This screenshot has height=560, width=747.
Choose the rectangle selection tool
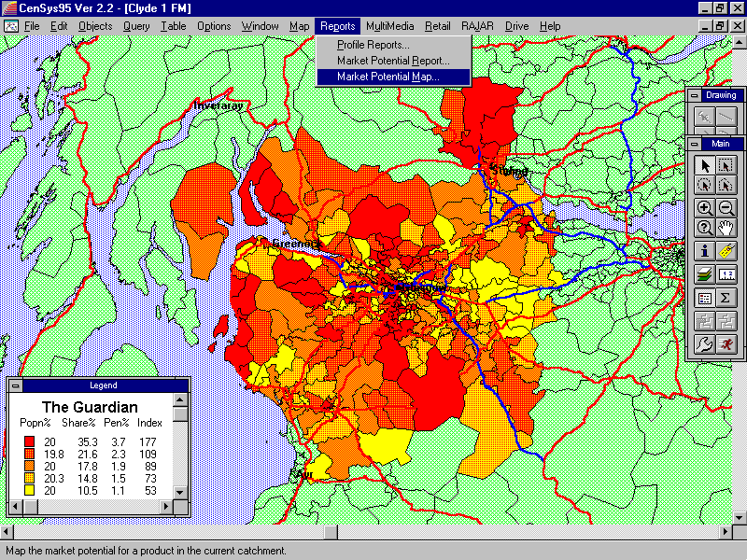click(x=726, y=165)
